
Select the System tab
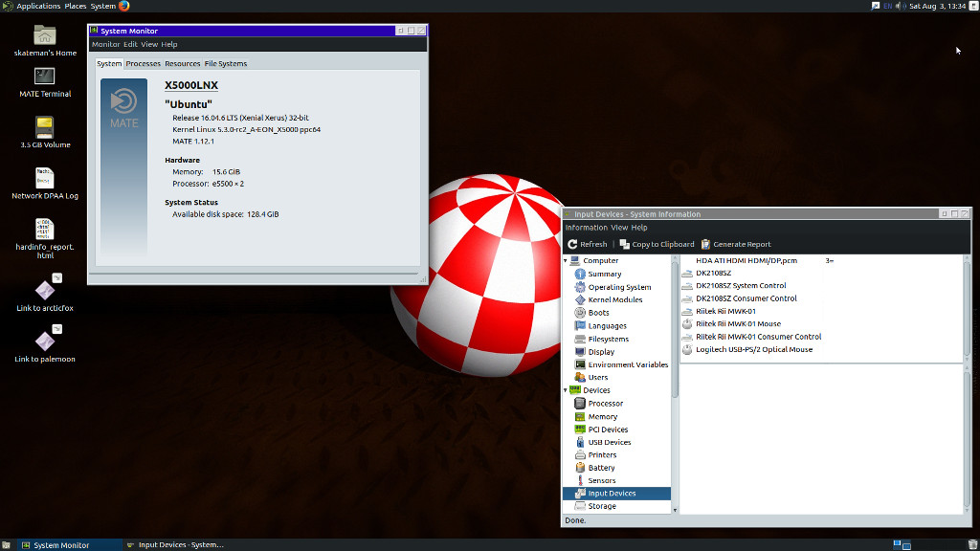click(x=109, y=64)
